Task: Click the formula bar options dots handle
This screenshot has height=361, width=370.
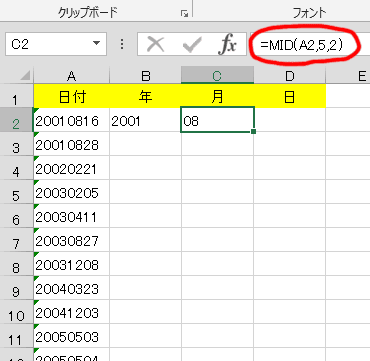Action: [122, 44]
